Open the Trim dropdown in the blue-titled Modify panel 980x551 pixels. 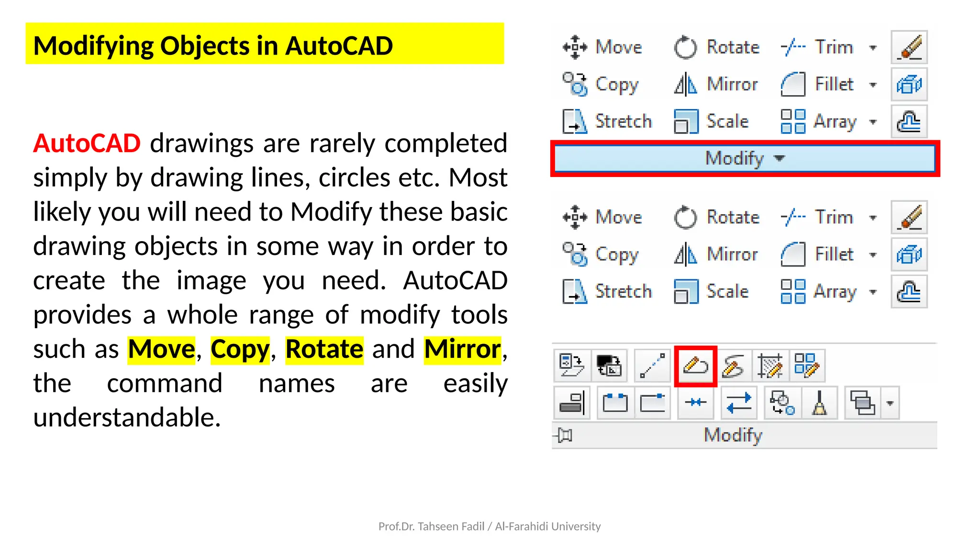[873, 47]
